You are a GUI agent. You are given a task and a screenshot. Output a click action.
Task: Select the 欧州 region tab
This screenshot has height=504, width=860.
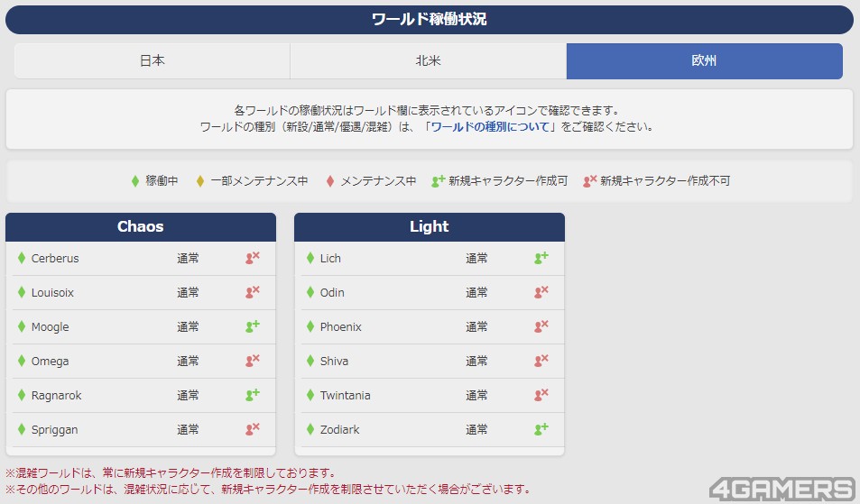(x=704, y=61)
